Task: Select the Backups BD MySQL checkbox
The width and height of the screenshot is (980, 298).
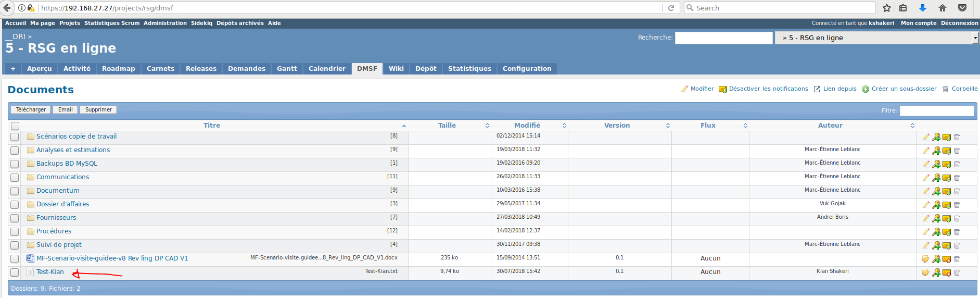Action: 15,164
